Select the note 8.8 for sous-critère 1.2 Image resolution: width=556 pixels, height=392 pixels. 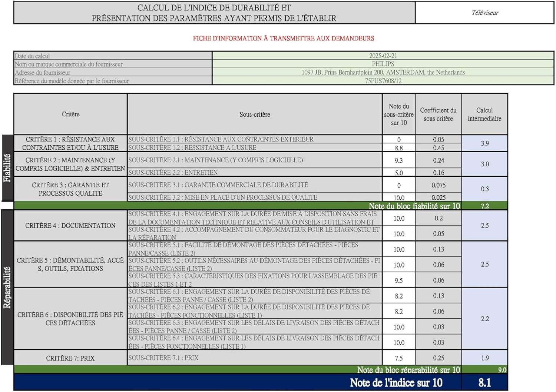[x=399, y=148]
